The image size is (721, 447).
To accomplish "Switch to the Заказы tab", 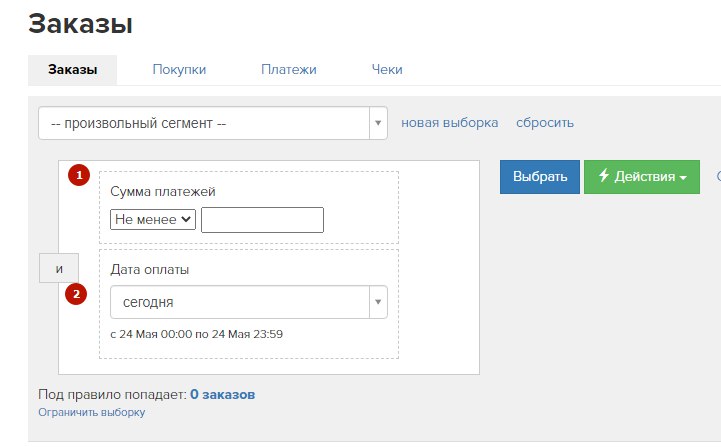I will pos(72,69).
